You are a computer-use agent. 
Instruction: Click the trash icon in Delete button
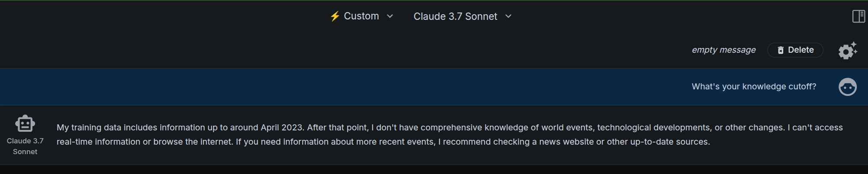780,50
